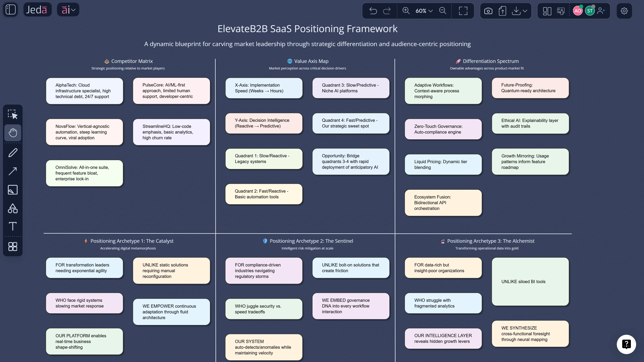Invite a collaborator with the add-person button
This screenshot has width=644, height=362.
pyautogui.click(x=601, y=11)
